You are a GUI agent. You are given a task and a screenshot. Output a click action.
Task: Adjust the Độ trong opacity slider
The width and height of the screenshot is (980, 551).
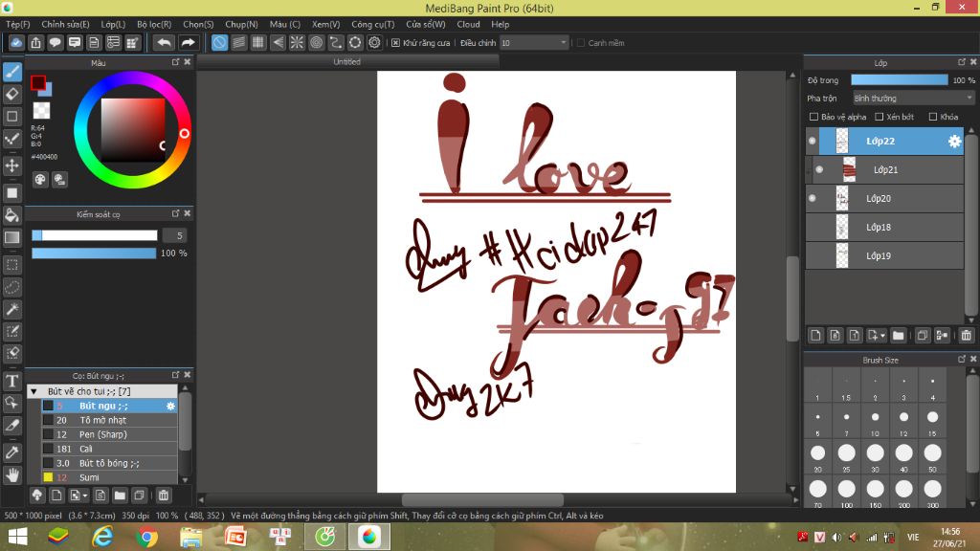(x=900, y=80)
